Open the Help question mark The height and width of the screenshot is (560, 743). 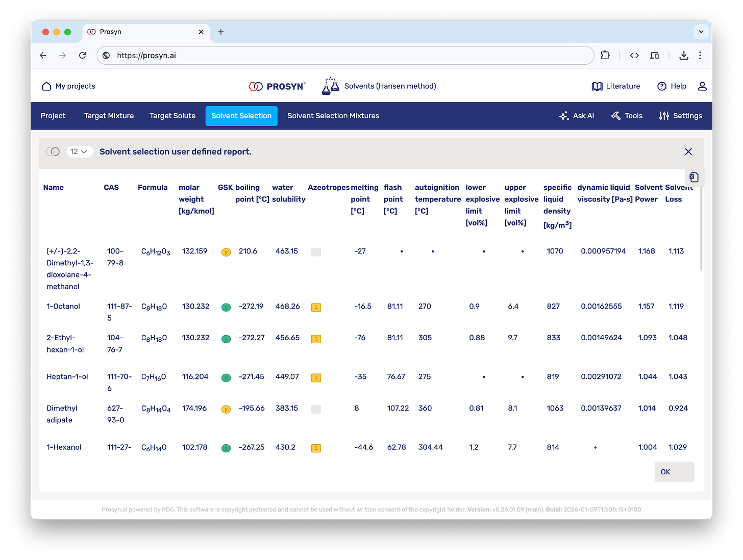pos(662,86)
